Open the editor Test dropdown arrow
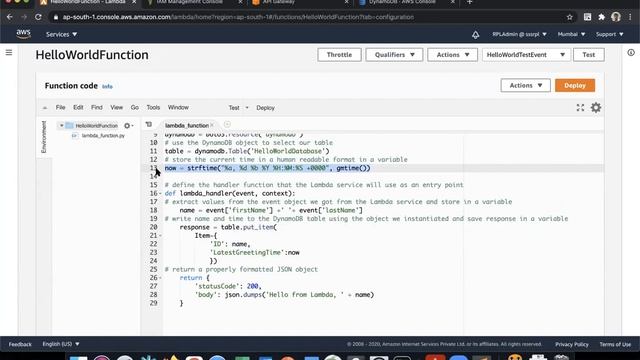 coord(247,108)
